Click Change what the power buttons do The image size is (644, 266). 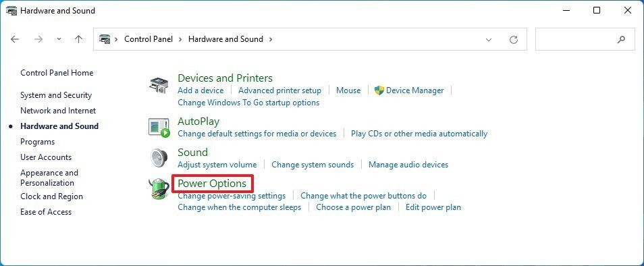pyautogui.click(x=363, y=196)
